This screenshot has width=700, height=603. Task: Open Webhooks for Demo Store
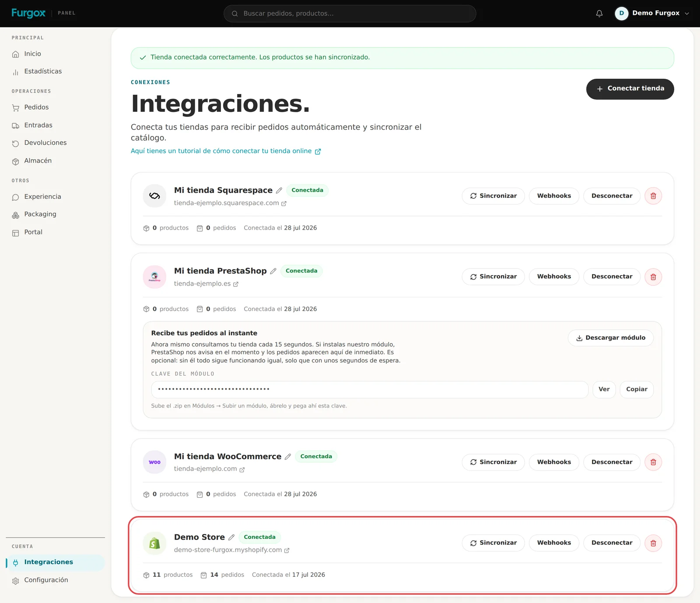coord(554,543)
